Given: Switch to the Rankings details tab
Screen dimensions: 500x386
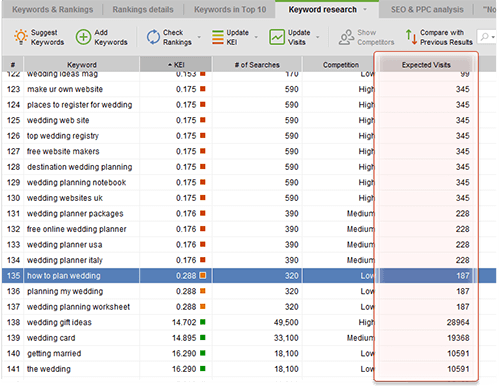Looking at the screenshot, I should click(x=143, y=10).
